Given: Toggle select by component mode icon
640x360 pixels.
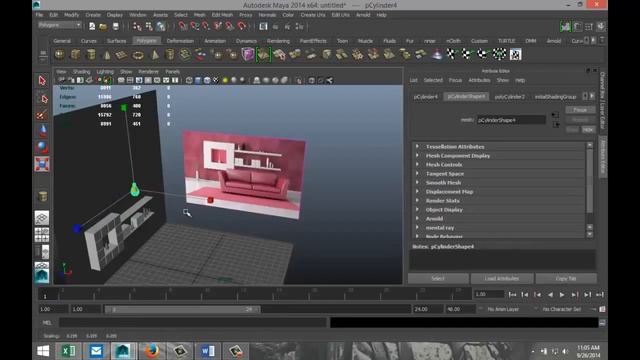Looking at the screenshot, I should click(161, 27).
